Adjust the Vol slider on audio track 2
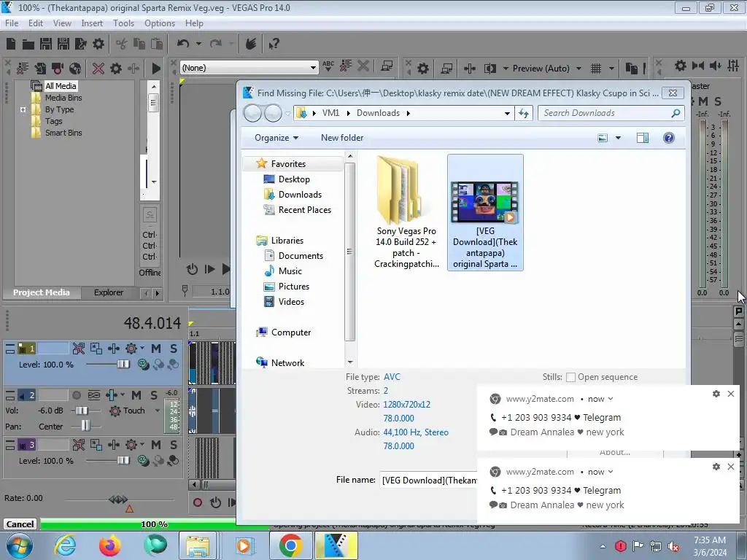747x560 pixels. click(x=81, y=411)
